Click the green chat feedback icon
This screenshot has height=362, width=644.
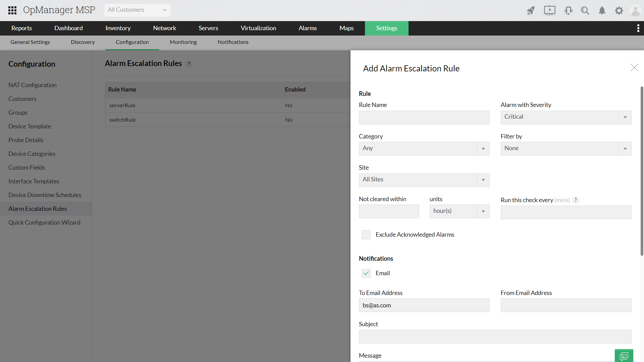[x=624, y=356]
